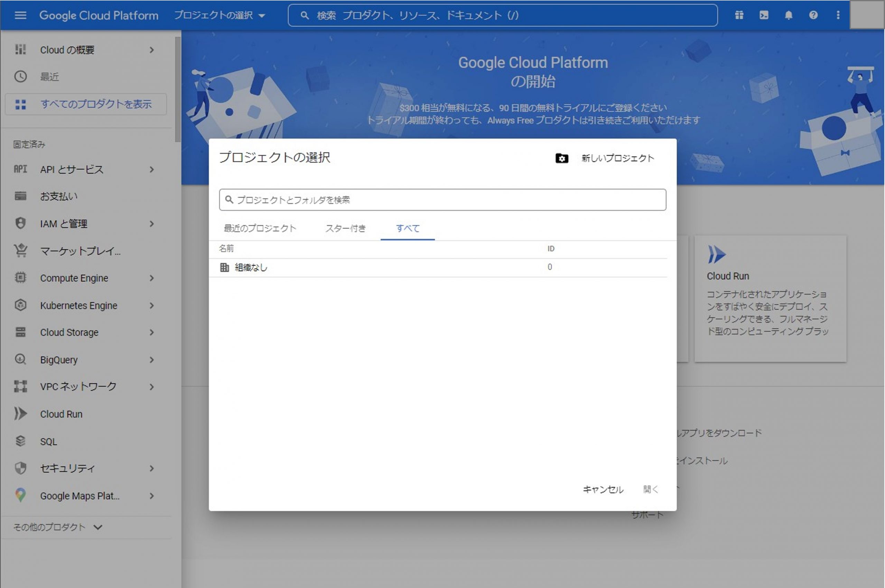This screenshot has width=885, height=588.
Task: Click the API とサービス icon
Action: 20,169
